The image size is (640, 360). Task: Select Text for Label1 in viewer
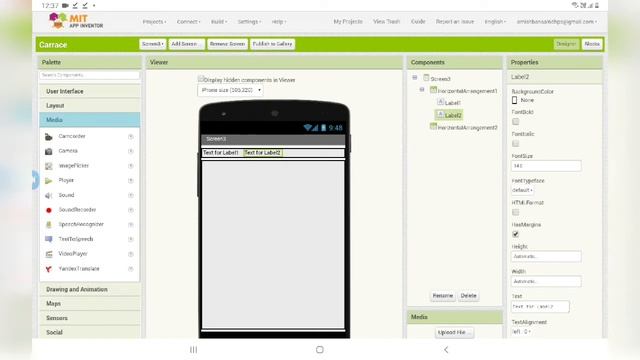click(221, 153)
